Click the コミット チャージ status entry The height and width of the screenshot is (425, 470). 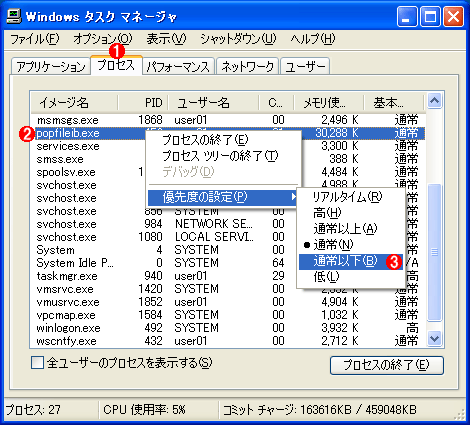pyautogui.click(x=320, y=410)
